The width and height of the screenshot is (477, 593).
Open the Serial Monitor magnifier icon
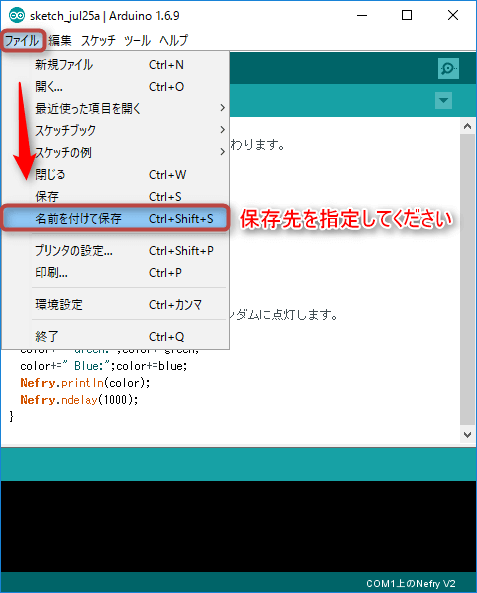(x=448, y=68)
